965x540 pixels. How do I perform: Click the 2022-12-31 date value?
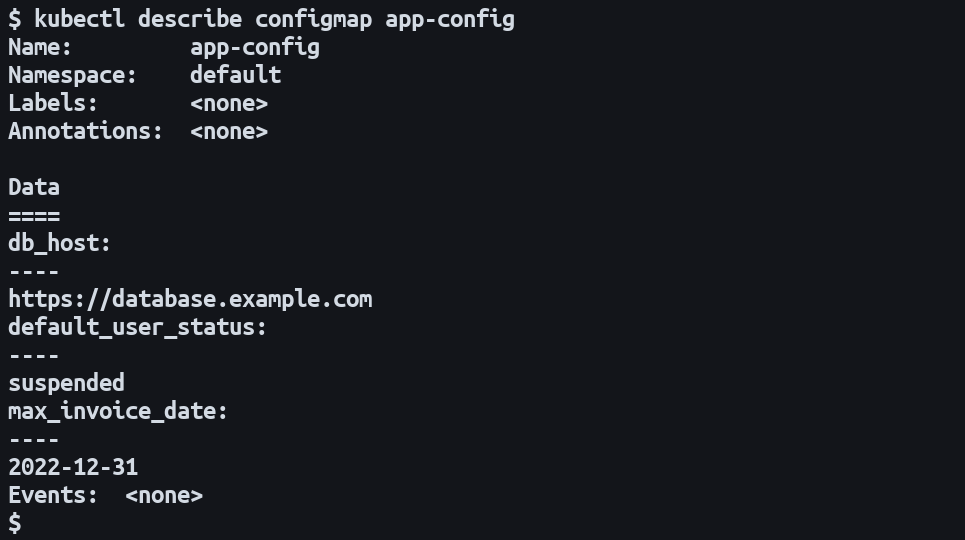[x=73, y=467]
